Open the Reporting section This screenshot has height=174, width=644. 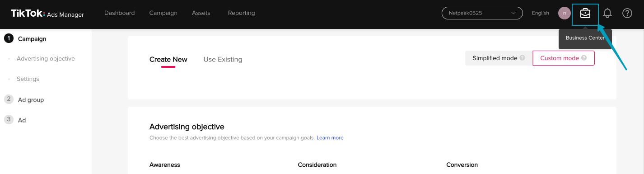[242, 13]
